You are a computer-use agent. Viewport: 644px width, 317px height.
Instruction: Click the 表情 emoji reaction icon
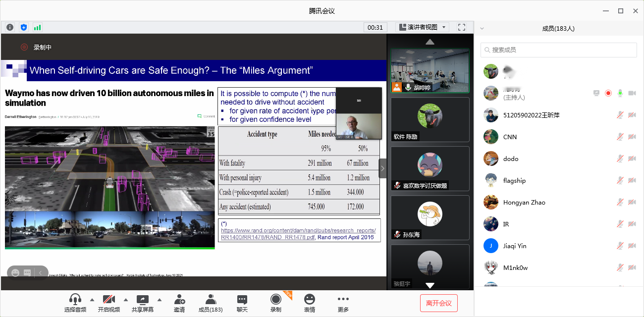click(x=309, y=303)
